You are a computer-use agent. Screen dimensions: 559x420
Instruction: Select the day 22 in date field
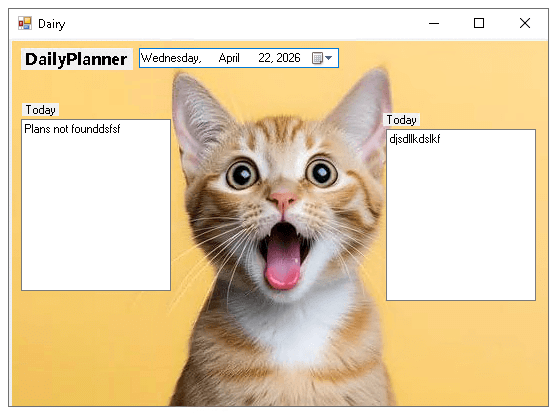point(265,58)
